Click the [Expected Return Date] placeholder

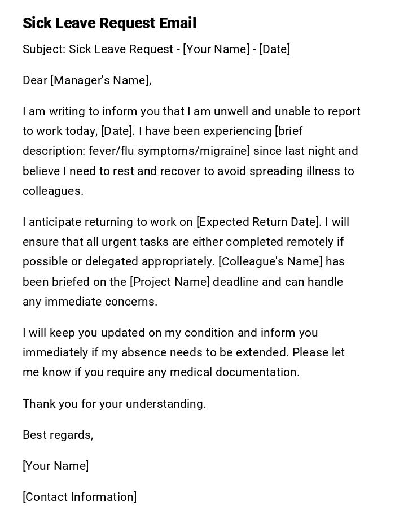coord(258,222)
